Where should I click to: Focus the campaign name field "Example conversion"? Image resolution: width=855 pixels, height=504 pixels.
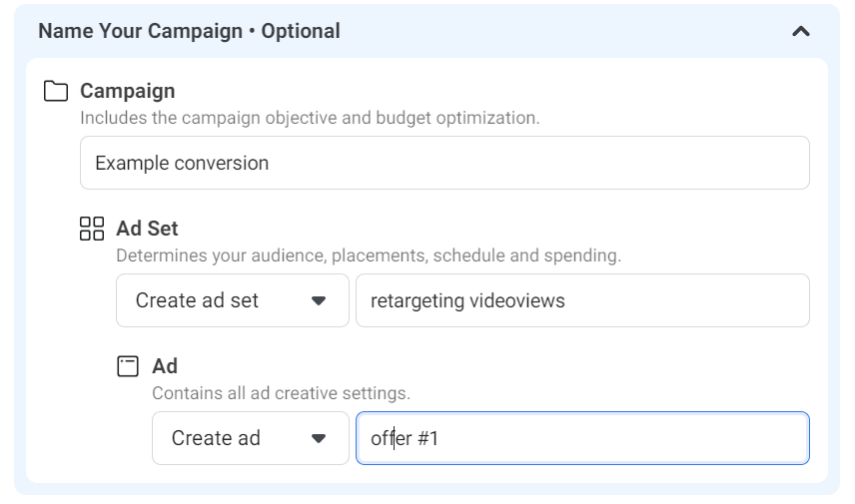tap(444, 163)
